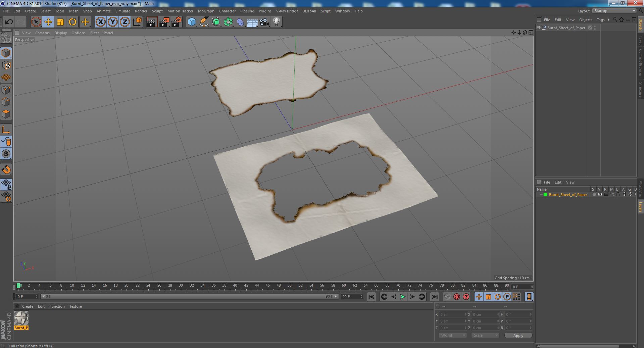Switch to Polygons mode
Image resolution: width=644 pixels, height=348 pixels.
point(6,114)
